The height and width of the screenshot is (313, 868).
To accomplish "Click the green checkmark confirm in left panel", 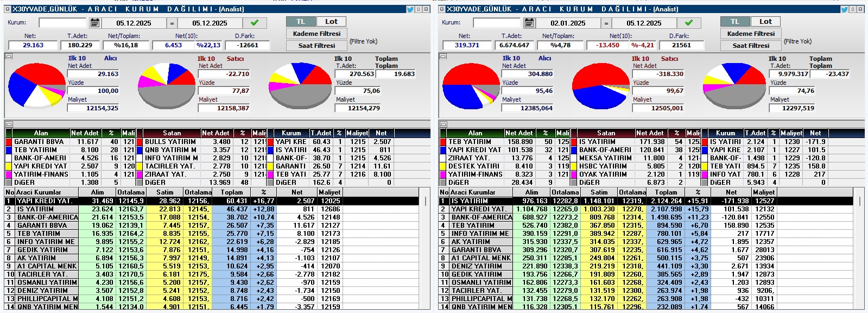I will [x=255, y=23].
